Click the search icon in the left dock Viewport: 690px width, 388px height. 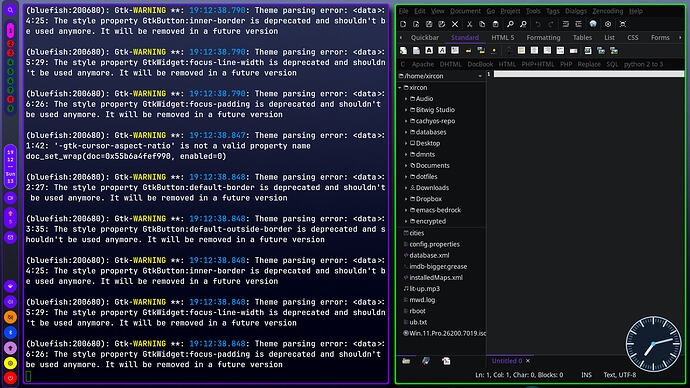pos(10,10)
